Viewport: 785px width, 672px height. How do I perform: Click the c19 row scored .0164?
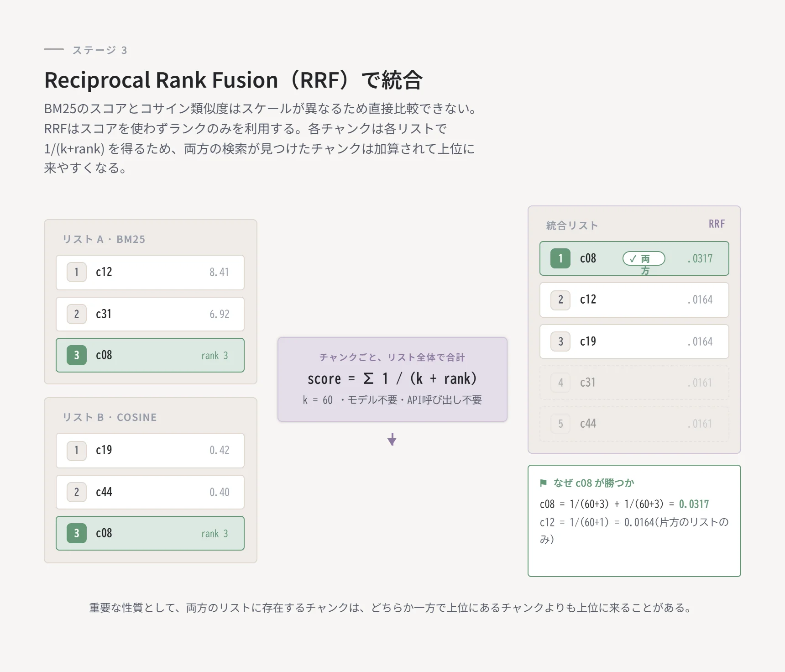click(x=634, y=341)
